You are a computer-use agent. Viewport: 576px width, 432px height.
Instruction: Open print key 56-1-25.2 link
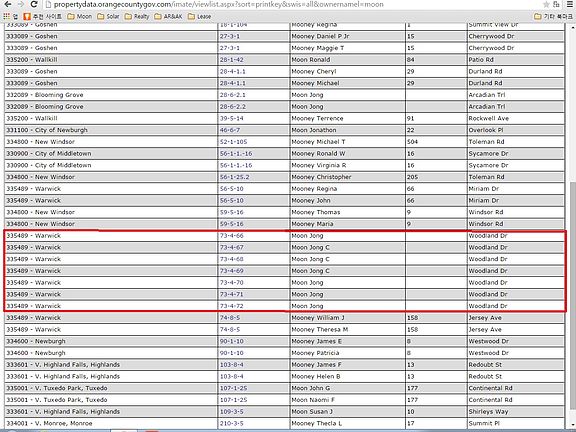pos(234,177)
